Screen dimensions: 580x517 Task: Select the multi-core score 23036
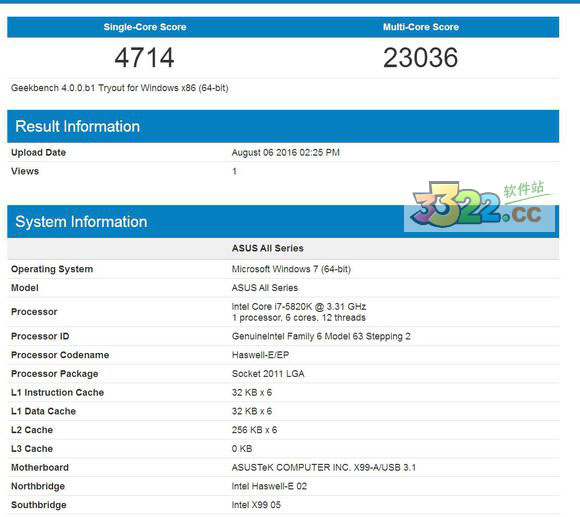pyautogui.click(x=421, y=58)
